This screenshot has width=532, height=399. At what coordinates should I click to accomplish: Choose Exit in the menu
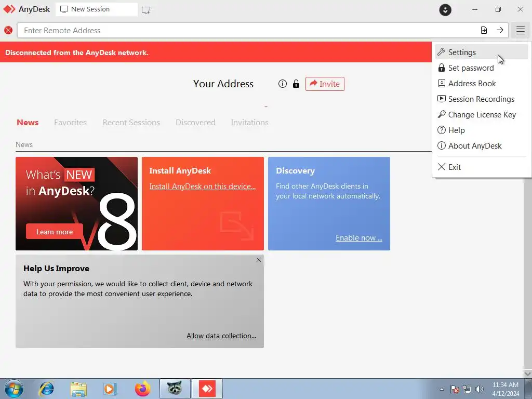[482, 167]
